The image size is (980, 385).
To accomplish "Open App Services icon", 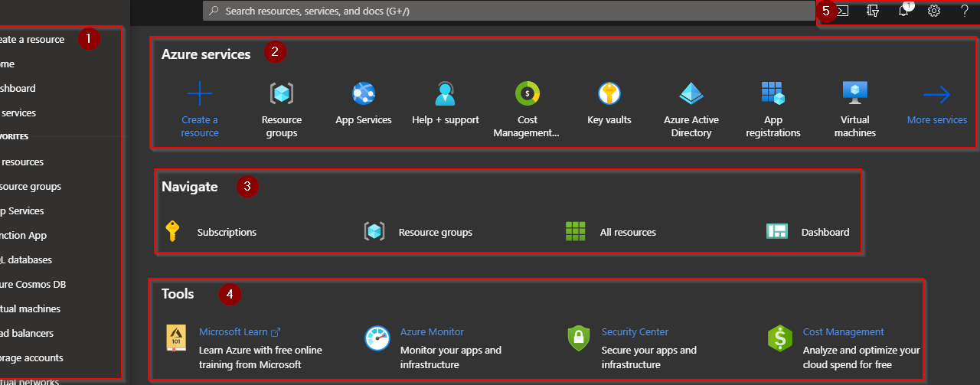I will pyautogui.click(x=364, y=95).
